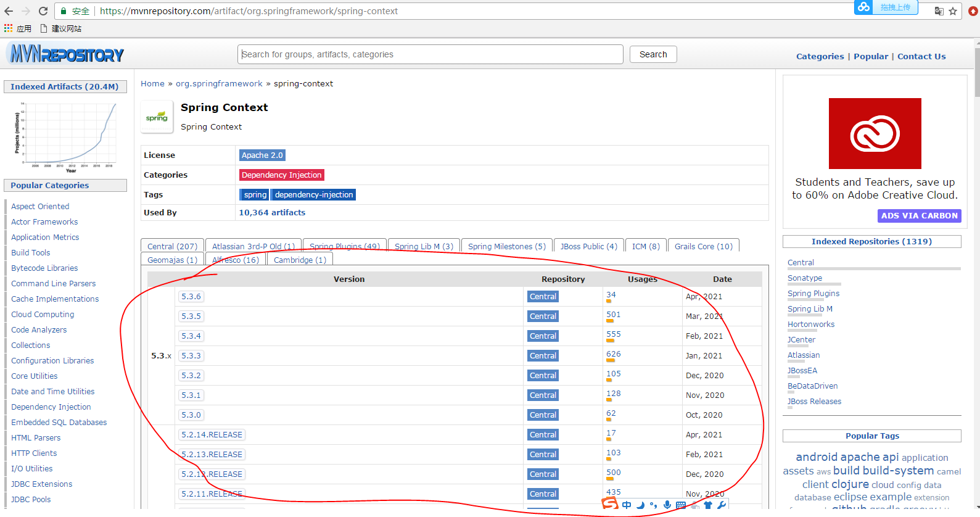This screenshot has height=517, width=980.
Task: Click the Baidu cloud drag-upload button
Action: [886, 7]
